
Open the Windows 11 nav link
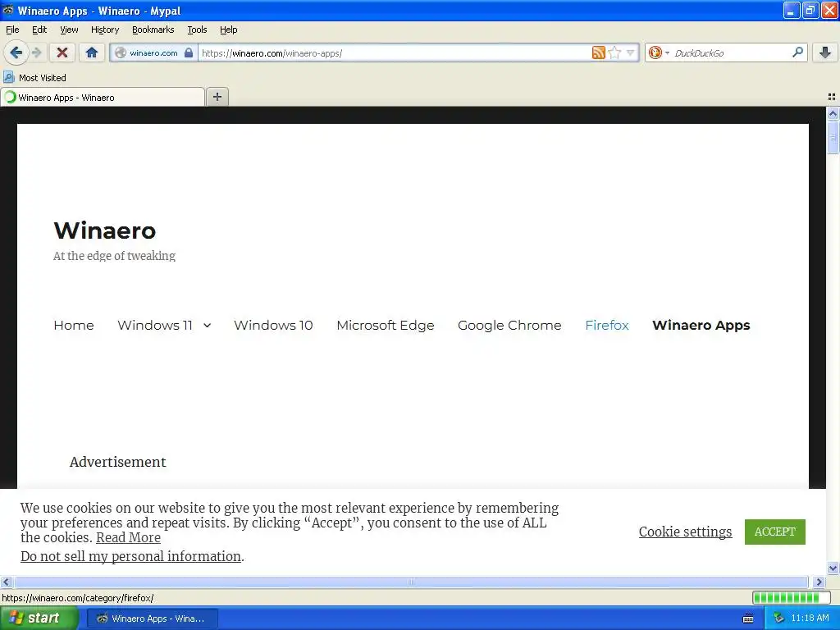(155, 325)
